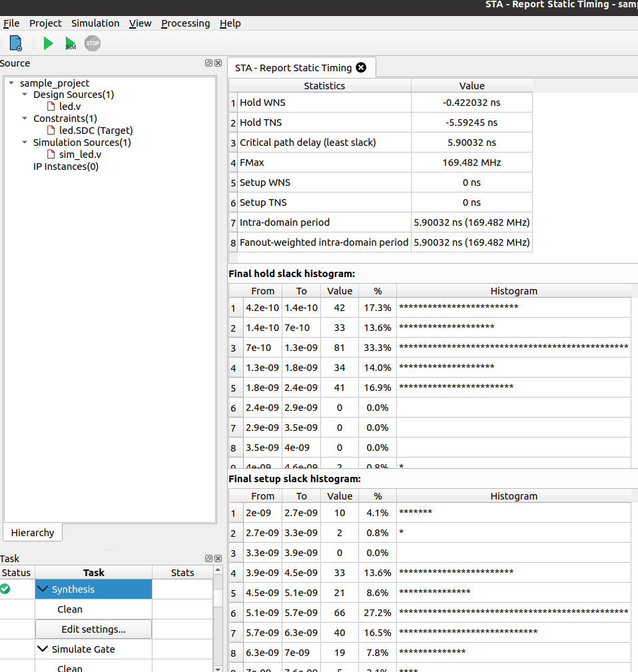638x672 pixels.
Task: Start simulation using the SIM play icon
Action: click(x=70, y=43)
